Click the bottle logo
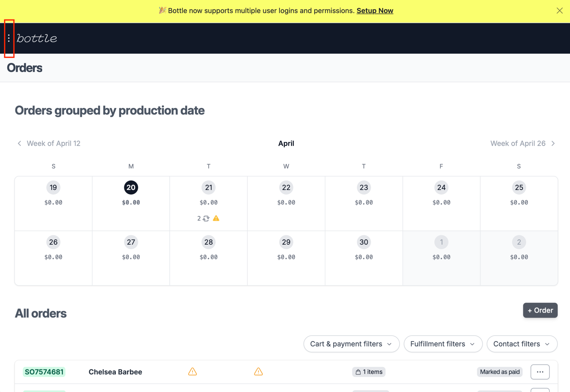The height and width of the screenshot is (392, 570). pos(37,38)
